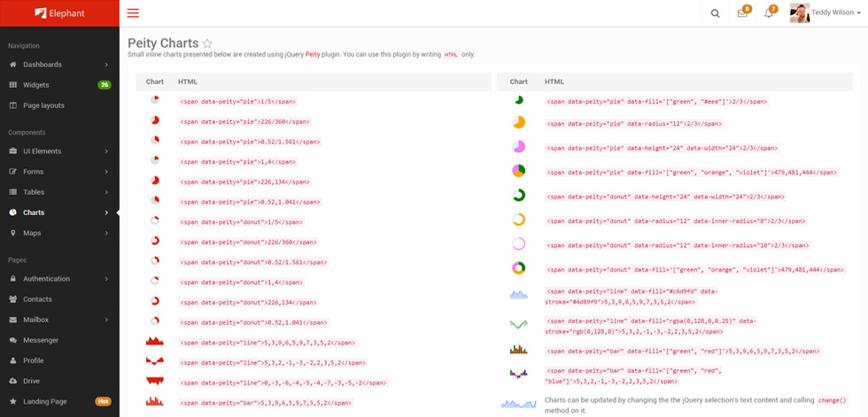
Task: Click the Forms pencil-edit icon
Action: (13, 172)
